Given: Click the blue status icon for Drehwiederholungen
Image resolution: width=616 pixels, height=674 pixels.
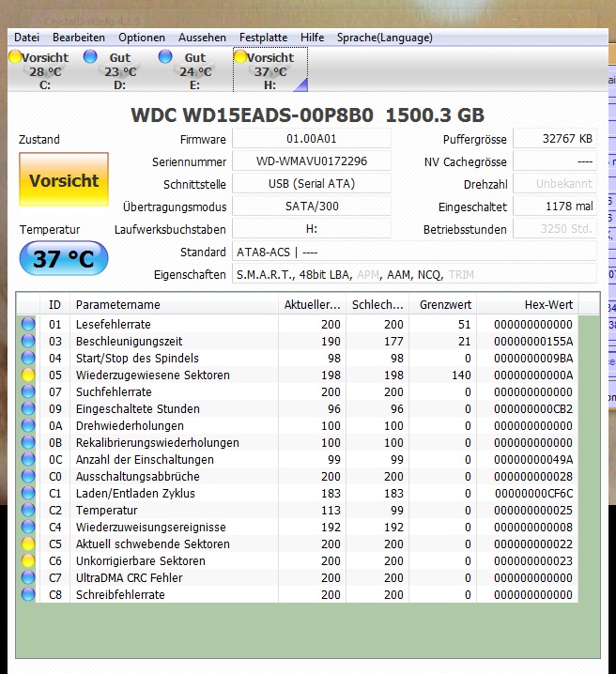Looking at the screenshot, I should (x=28, y=425).
